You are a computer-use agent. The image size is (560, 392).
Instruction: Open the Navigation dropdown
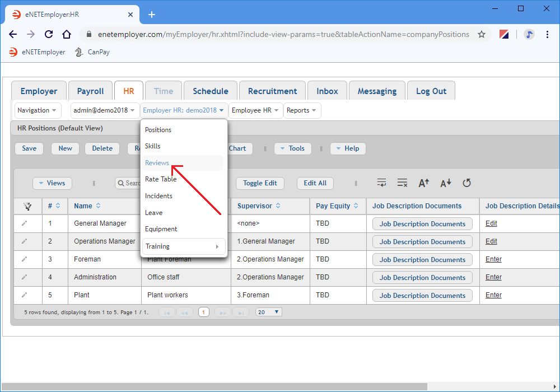tap(38, 110)
